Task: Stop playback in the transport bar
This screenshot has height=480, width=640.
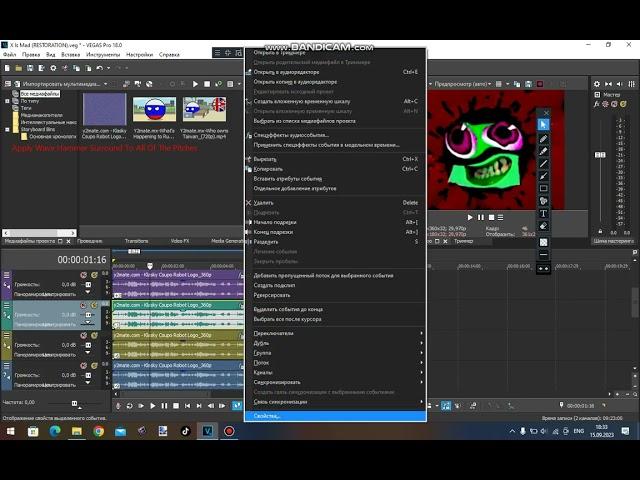Action: [x=176, y=406]
